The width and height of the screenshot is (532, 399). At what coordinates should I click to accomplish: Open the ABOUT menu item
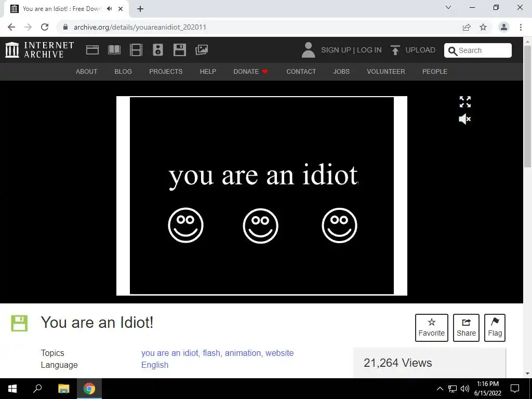click(x=87, y=72)
